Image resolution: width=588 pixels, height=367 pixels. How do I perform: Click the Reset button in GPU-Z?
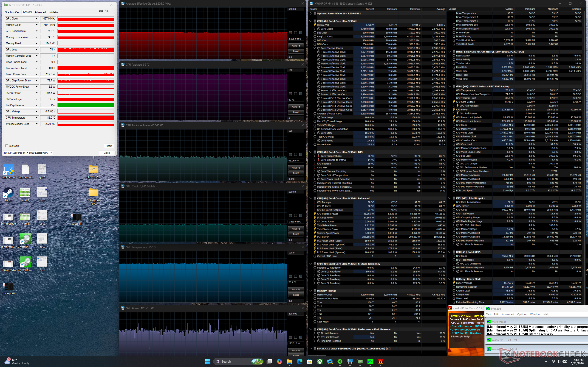pos(109,146)
